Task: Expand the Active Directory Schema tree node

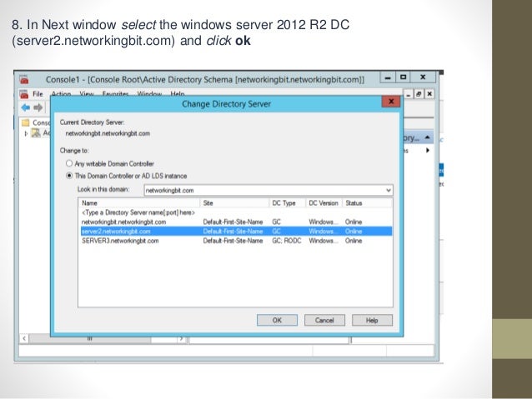Action: (x=26, y=133)
